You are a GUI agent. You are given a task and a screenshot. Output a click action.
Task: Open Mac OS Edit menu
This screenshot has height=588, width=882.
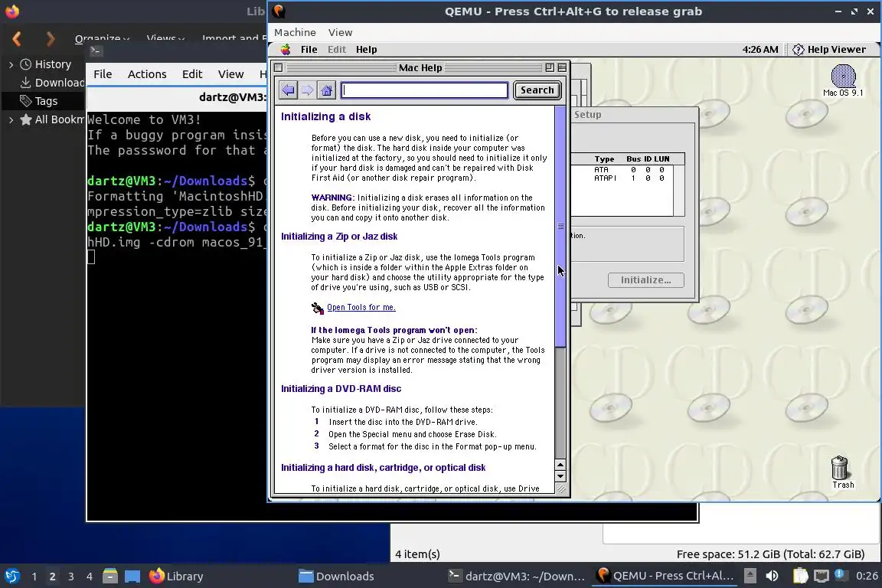coord(336,50)
